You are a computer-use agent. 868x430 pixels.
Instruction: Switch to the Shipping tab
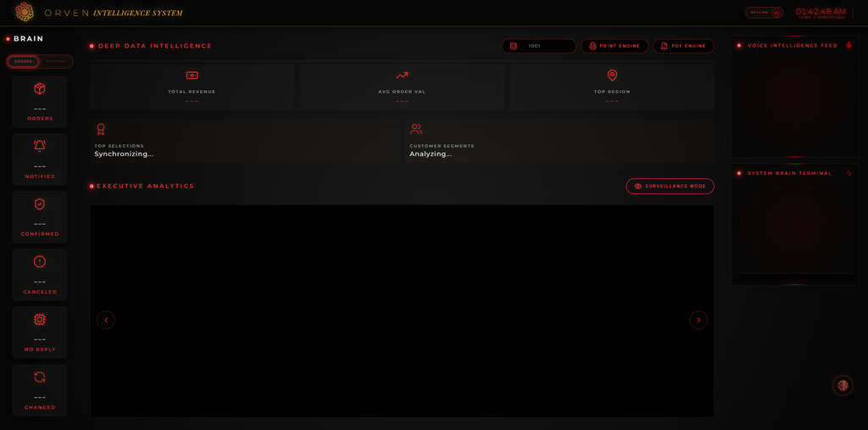(56, 62)
